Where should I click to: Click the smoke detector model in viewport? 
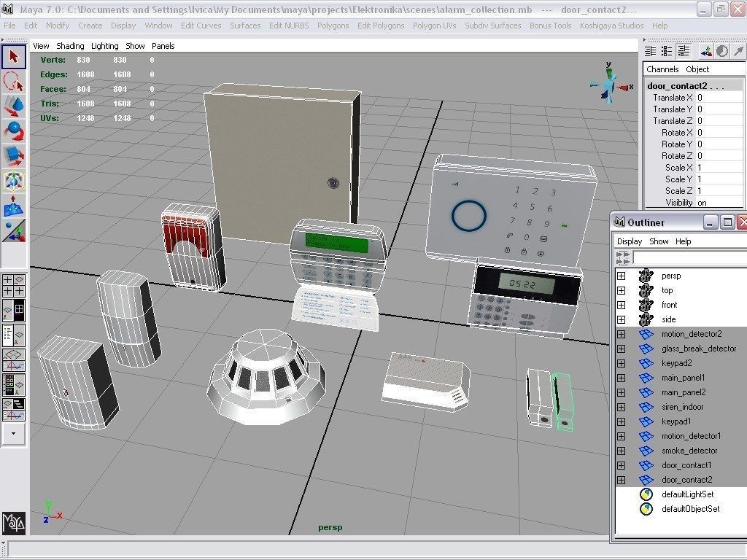coord(267,376)
